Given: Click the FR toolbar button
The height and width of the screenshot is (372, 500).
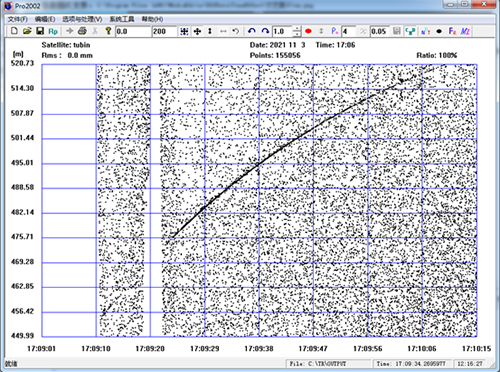Looking at the screenshot, I should [452, 31].
